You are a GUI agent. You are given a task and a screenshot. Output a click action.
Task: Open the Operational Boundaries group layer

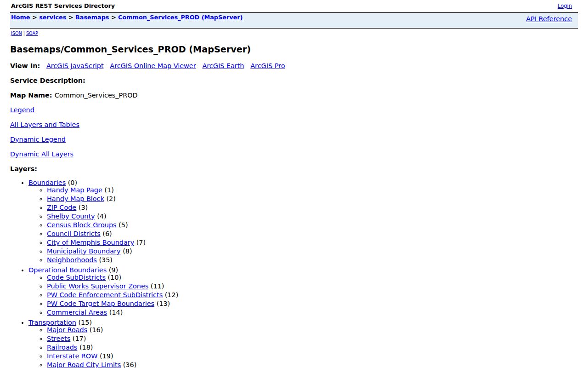pyautogui.click(x=68, y=270)
